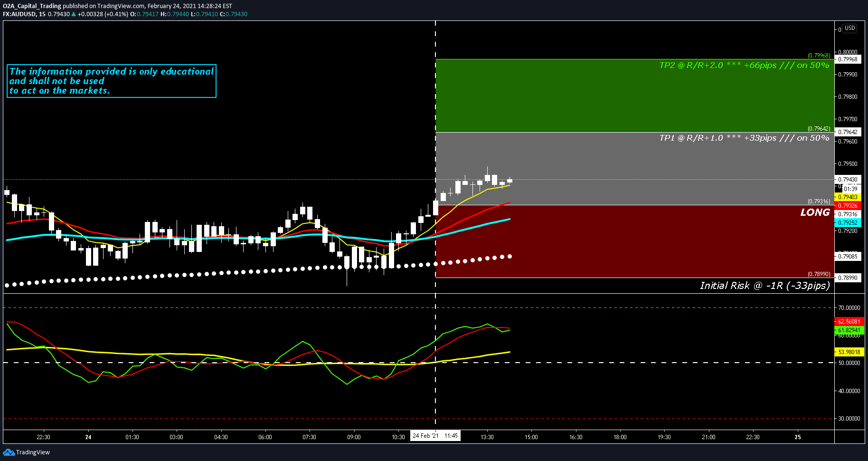Click the 21:00 time axis label
This screenshot has height=461, width=868.
pyautogui.click(x=708, y=437)
